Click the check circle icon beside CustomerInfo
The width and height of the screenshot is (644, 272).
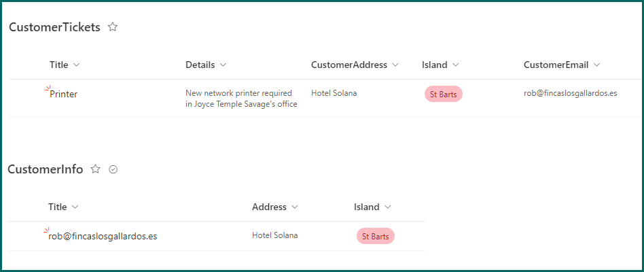point(113,169)
